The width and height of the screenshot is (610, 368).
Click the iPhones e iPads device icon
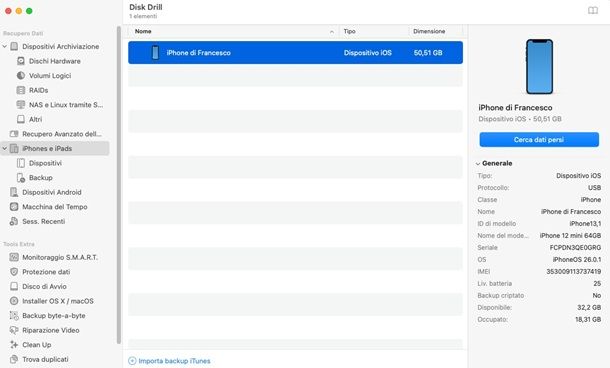pos(14,149)
